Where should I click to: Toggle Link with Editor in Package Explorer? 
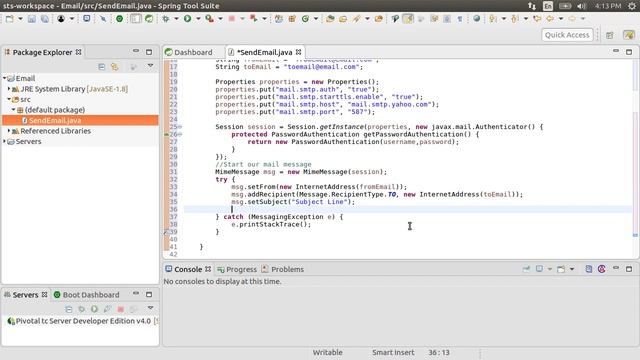coord(115,67)
